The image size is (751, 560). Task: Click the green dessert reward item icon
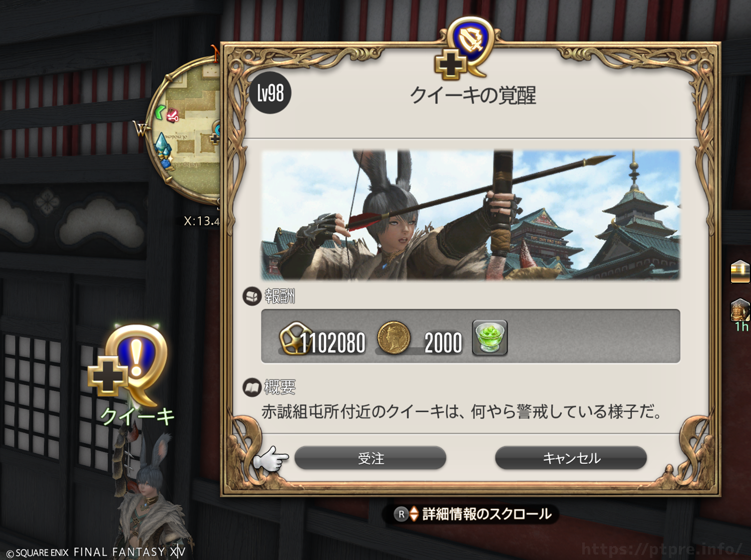pyautogui.click(x=490, y=337)
